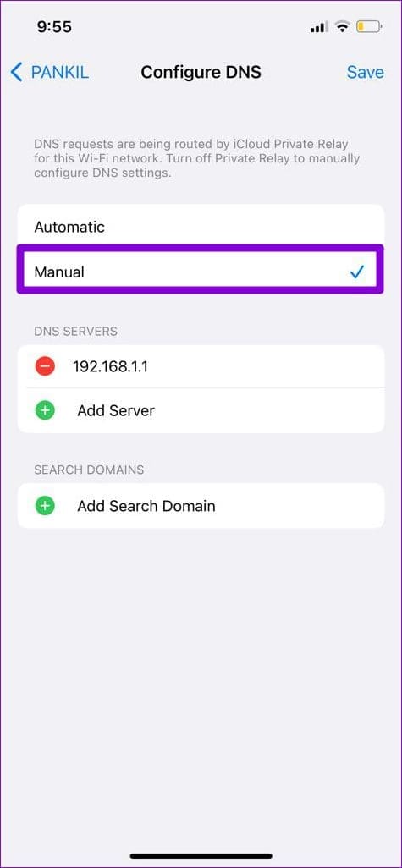Tap the blue back chevron icon
402x868 pixels.
(x=17, y=73)
